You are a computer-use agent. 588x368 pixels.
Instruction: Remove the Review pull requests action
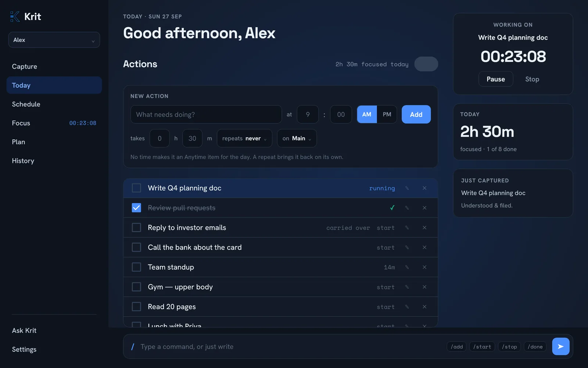(x=424, y=208)
